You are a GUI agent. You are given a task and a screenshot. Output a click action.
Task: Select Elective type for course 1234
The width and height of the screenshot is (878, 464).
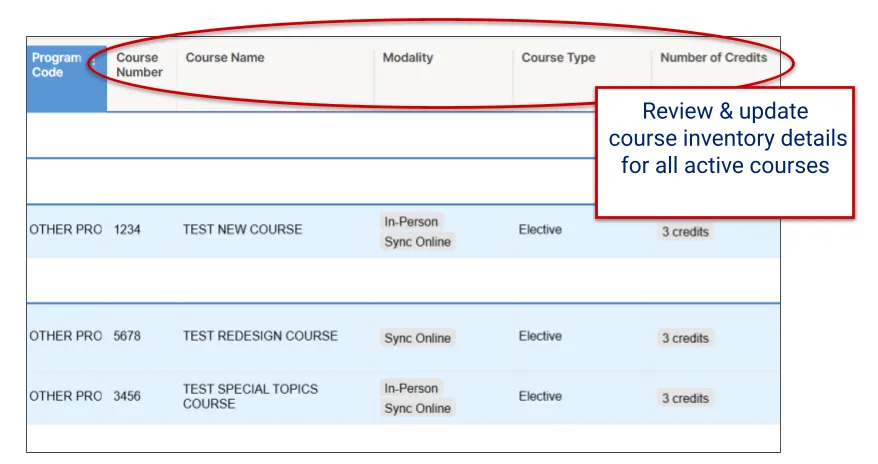coord(540,229)
